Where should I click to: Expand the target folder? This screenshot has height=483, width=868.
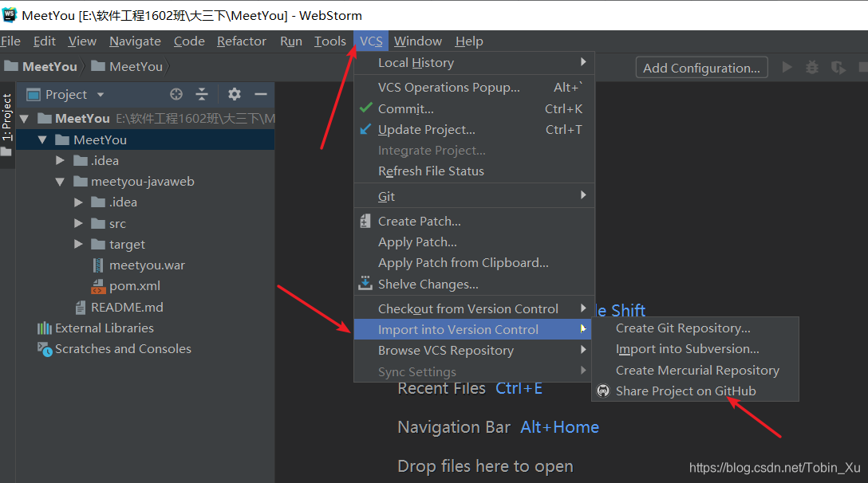pos(78,244)
